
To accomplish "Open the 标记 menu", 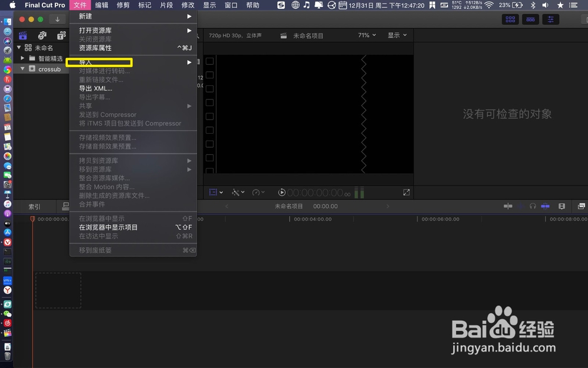I will [145, 5].
